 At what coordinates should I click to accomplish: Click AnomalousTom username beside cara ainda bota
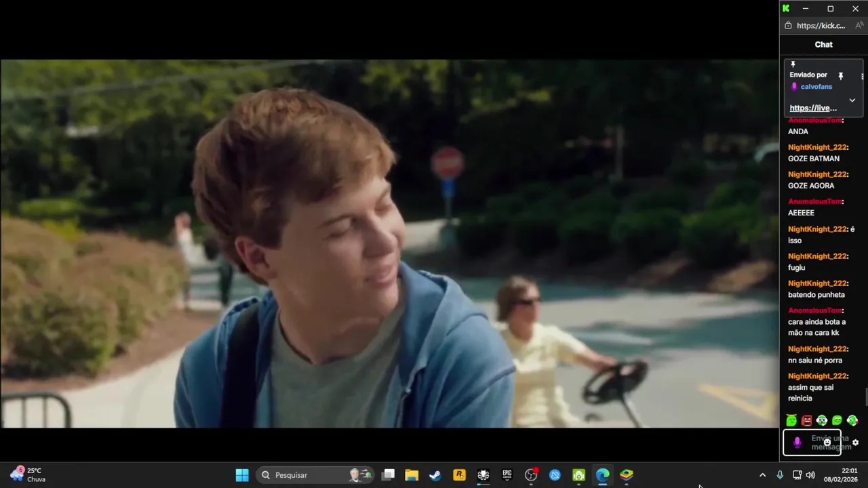pyautogui.click(x=816, y=310)
